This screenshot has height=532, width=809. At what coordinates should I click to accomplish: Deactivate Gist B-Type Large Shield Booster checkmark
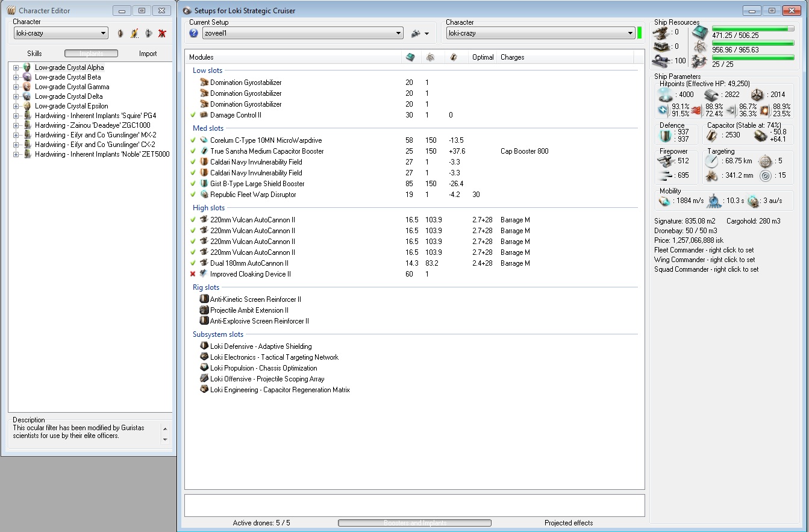[193, 184]
